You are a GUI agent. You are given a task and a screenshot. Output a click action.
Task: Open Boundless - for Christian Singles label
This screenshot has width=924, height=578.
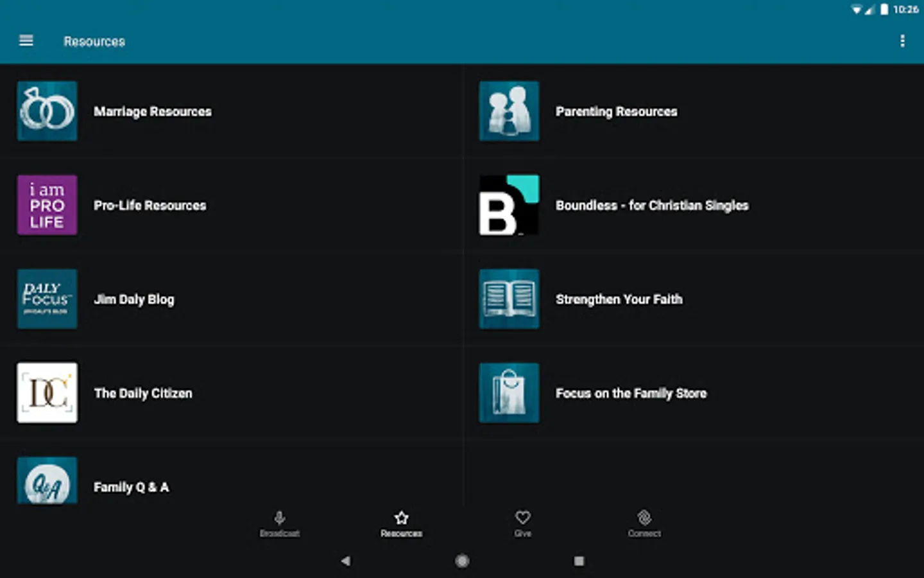click(x=652, y=206)
